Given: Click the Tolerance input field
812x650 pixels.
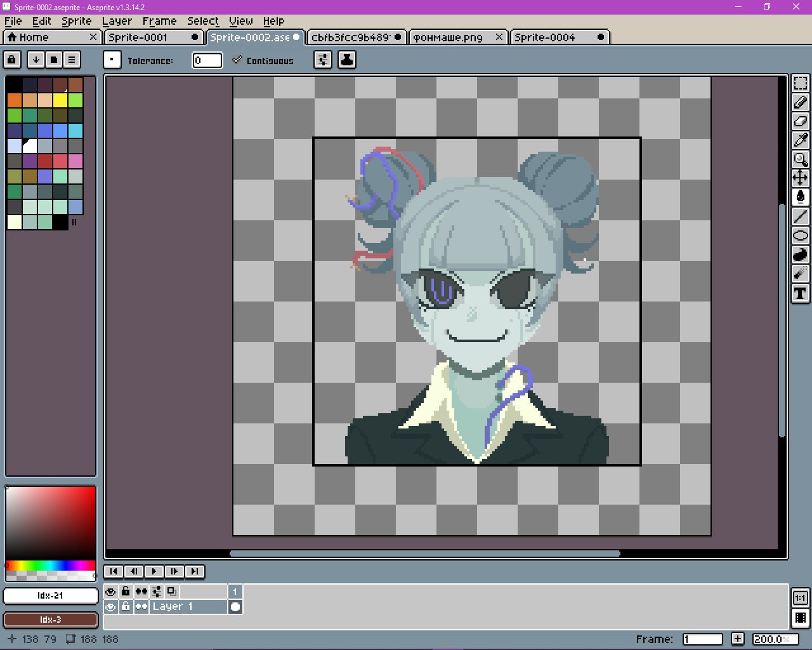Looking at the screenshot, I should (207, 60).
